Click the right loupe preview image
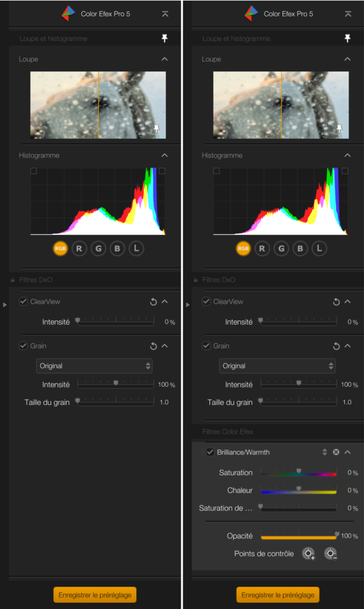 coord(281,105)
